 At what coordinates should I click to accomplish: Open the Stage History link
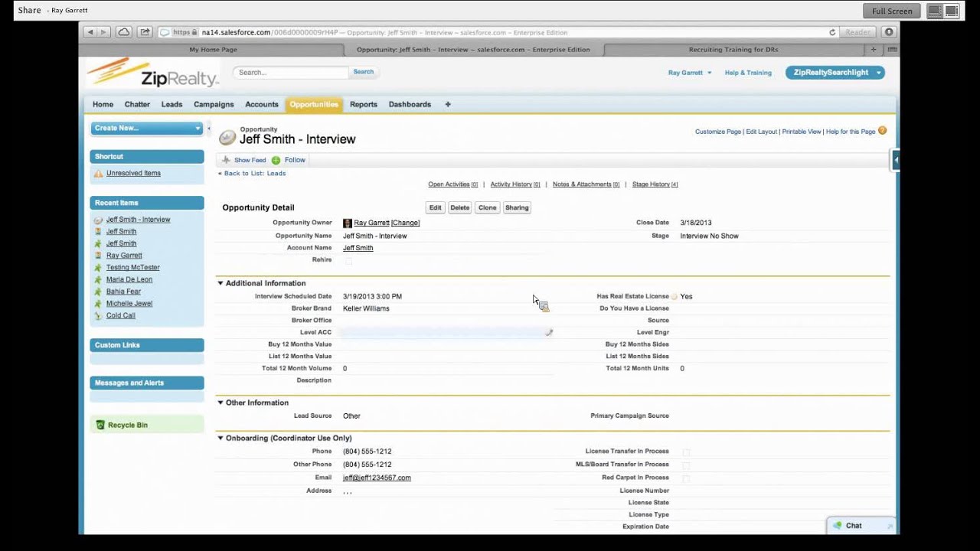(655, 184)
